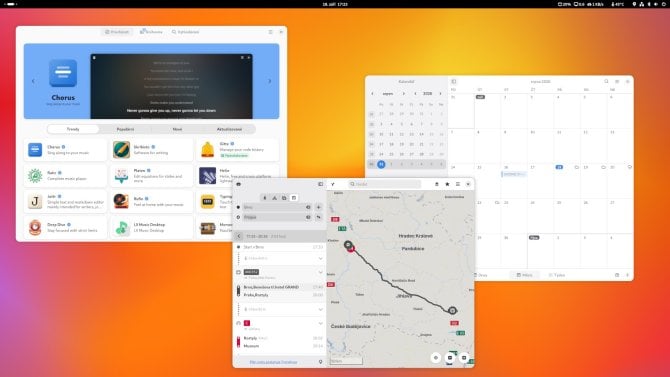Toggle the Calendar sidebar panel icon

pos(454,81)
